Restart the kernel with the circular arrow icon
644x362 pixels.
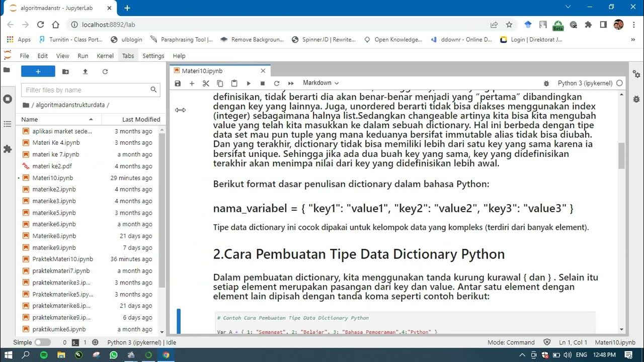pyautogui.click(x=277, y=83)
